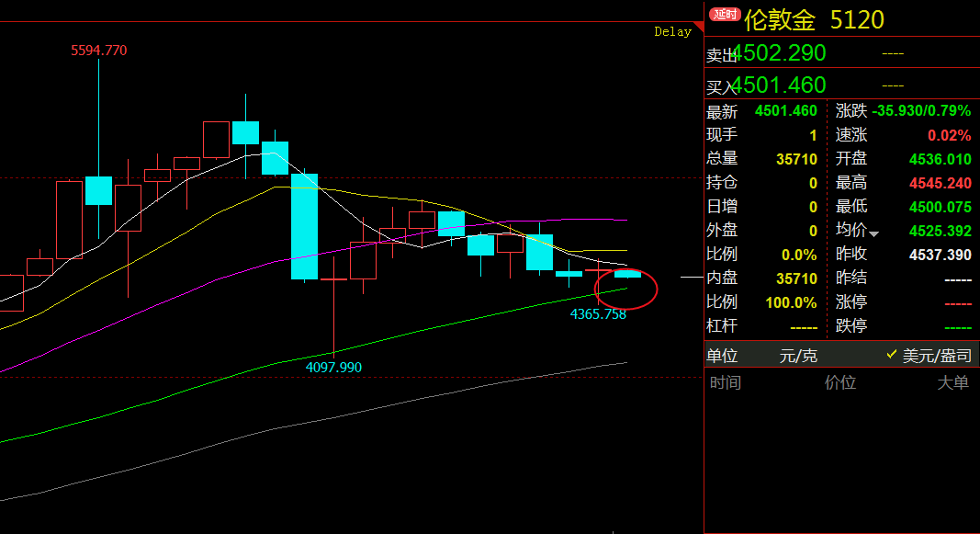Click the 现手 value 1
This screenshot has height=534, width=980.
coord(813,136)
